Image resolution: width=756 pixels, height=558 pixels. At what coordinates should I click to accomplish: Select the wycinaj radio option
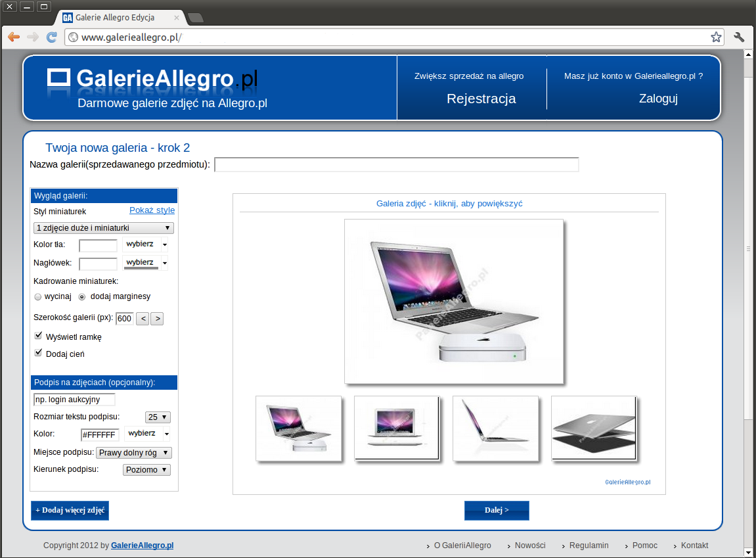click(x=38, y=297)
